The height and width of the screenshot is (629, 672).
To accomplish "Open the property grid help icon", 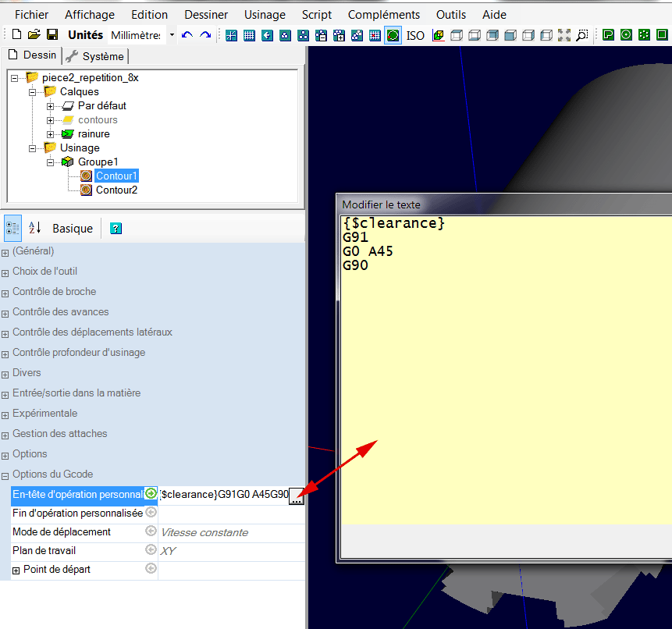I will 116,229.
